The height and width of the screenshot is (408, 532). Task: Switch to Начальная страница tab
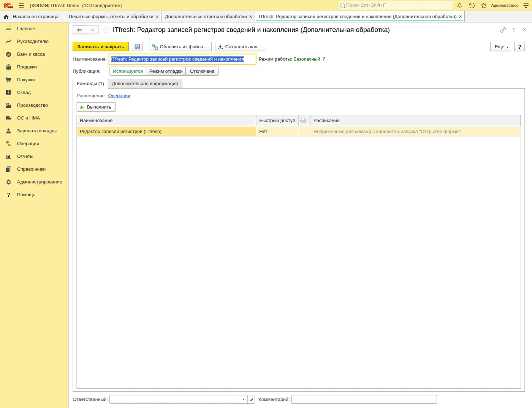point(32,17)
